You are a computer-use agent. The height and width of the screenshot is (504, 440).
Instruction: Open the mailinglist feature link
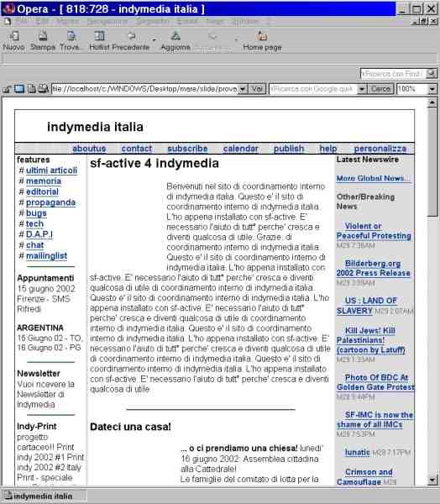47,256
